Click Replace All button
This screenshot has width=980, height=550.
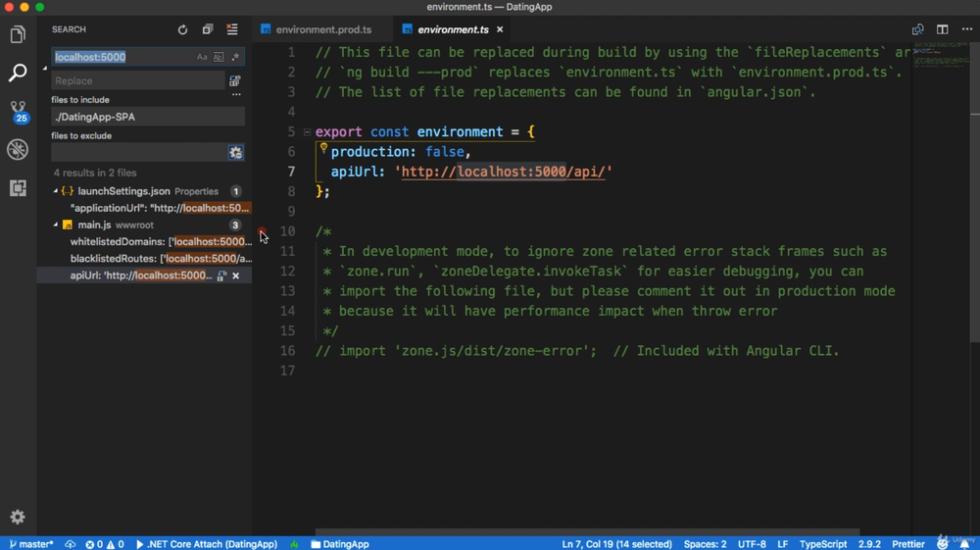coord(235,80)
